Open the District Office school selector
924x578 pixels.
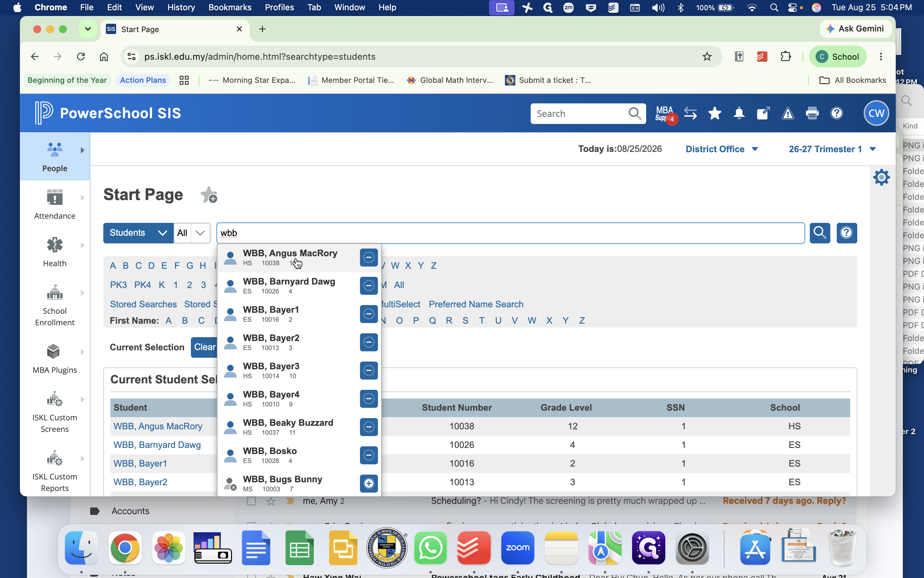(x=722, y=149)
